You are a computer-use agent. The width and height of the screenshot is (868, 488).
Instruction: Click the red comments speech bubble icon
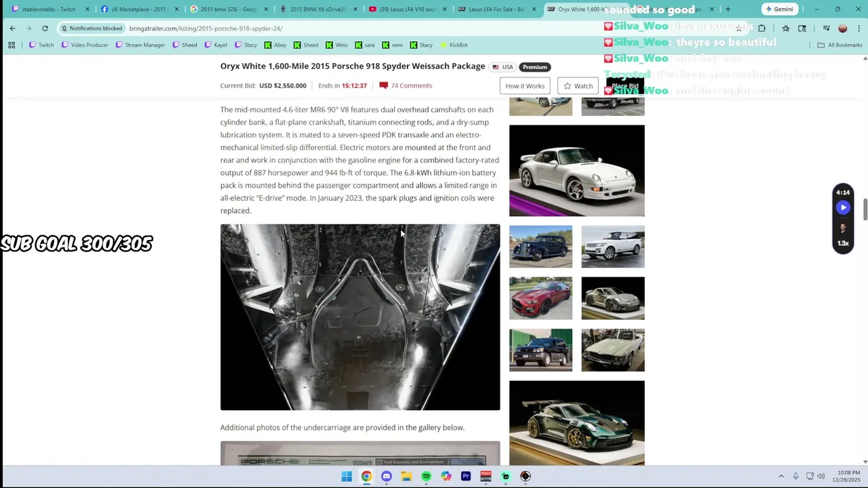(384, 85)
